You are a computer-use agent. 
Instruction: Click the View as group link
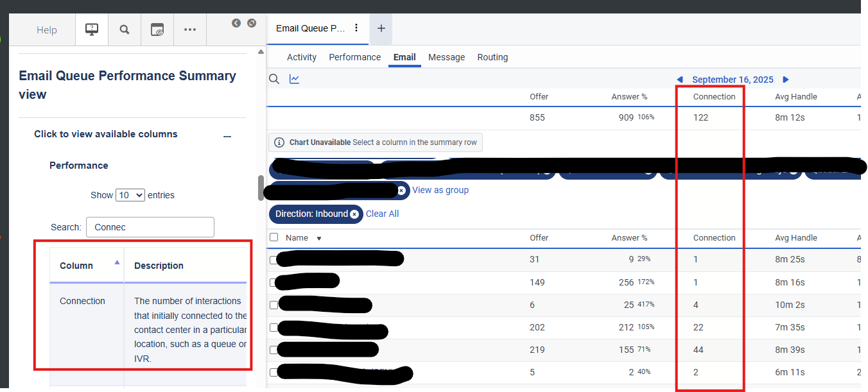(x=440, y=190)
